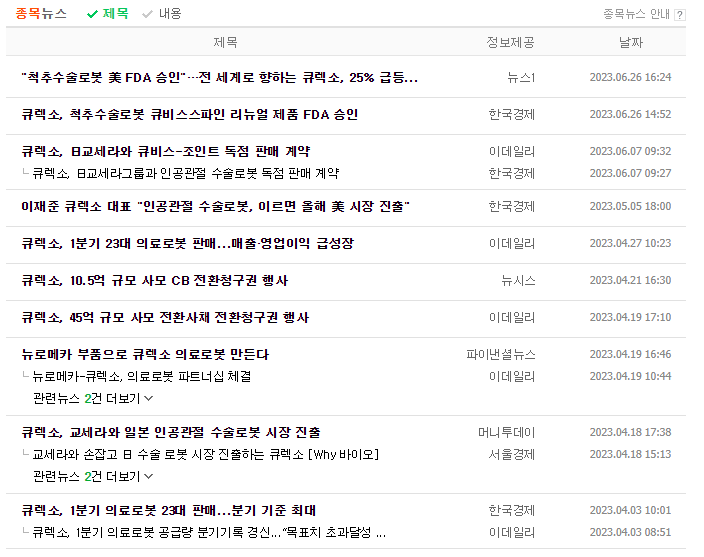Screen dimensions: 704x557
Task: Open article 1분기 의료로봇 23대 판매 분기 기준 최대
Action: point(169,510)
